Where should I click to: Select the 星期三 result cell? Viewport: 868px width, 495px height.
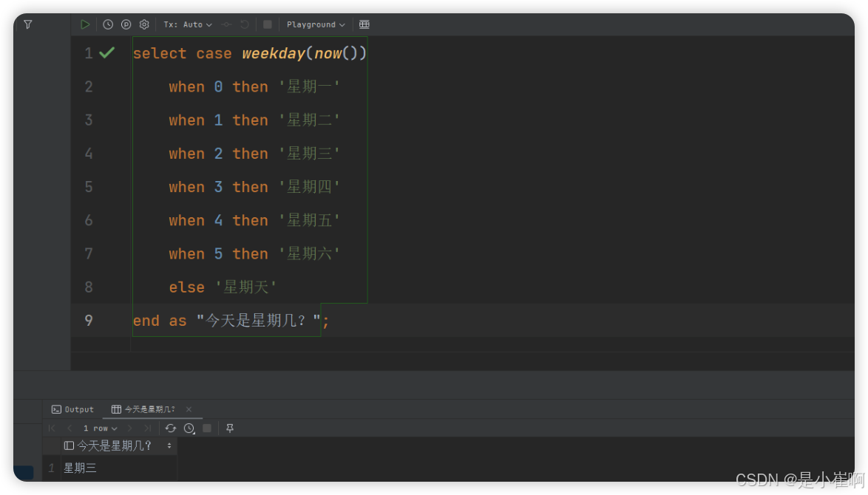click(118, 468)
